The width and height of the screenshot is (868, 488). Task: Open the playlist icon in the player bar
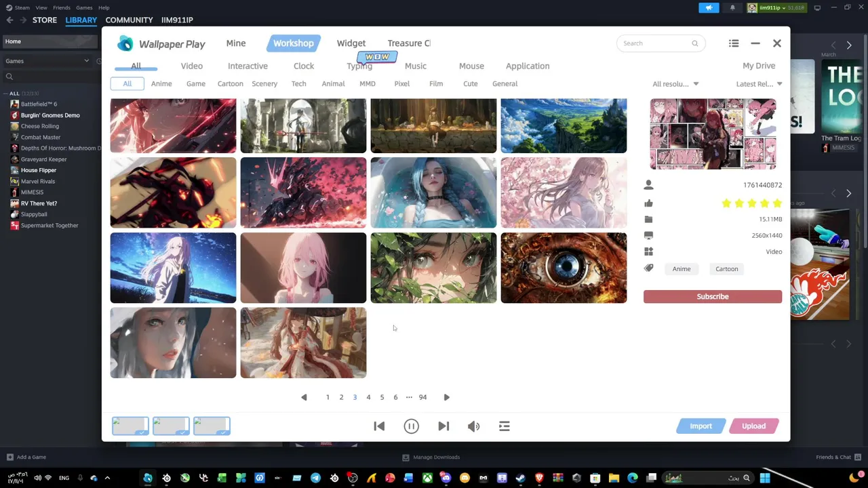505,426
